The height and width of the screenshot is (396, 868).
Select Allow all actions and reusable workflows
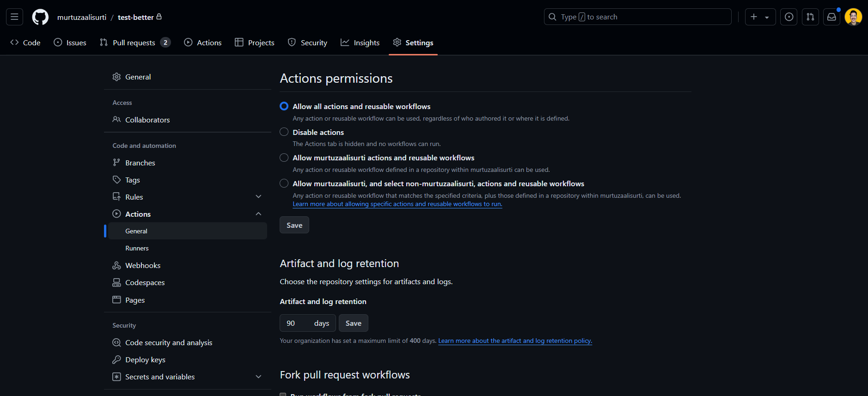click(x=284, y=106)
